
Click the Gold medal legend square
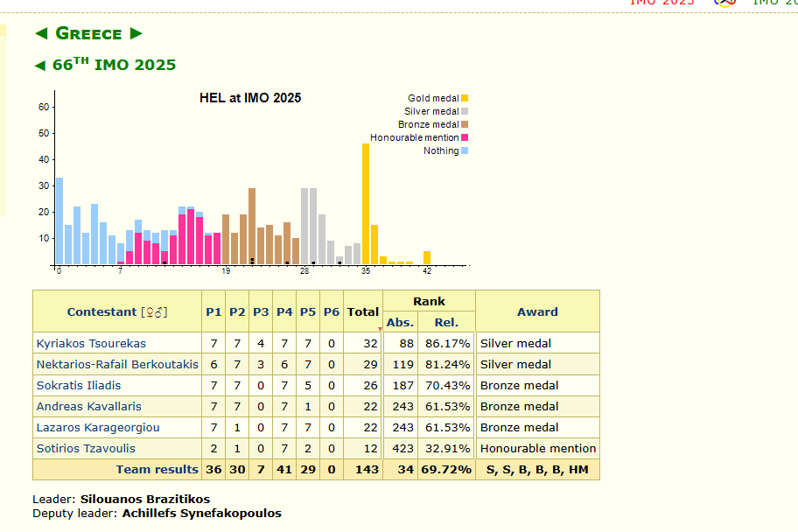[x=465, y=98]
